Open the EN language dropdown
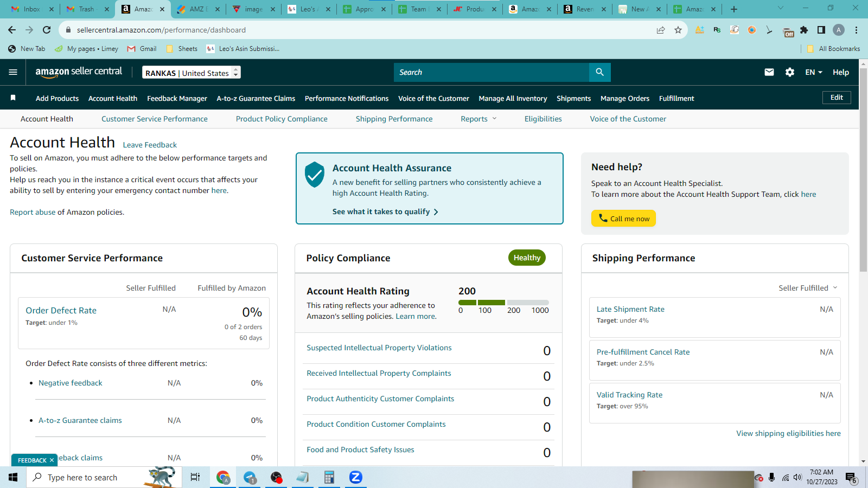Image resolution: width=868 pixels, height=488 pixels. 814,72
